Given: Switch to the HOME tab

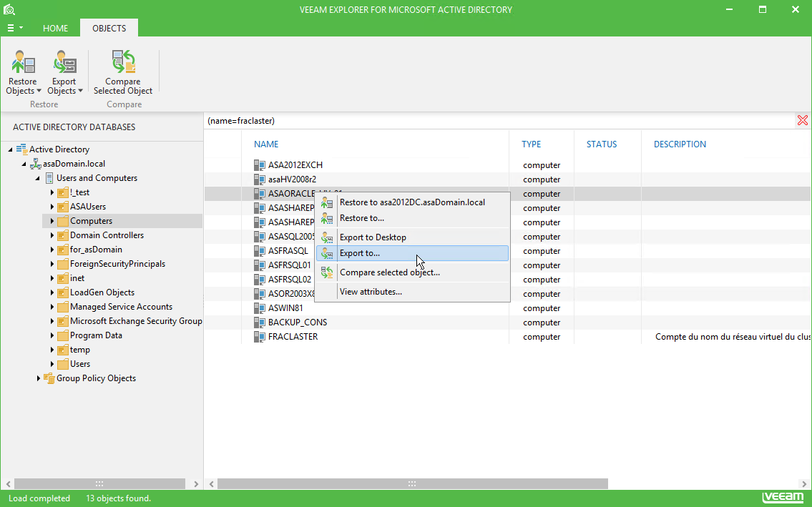Looking at the screenshot, I should [x=55, y=28].
